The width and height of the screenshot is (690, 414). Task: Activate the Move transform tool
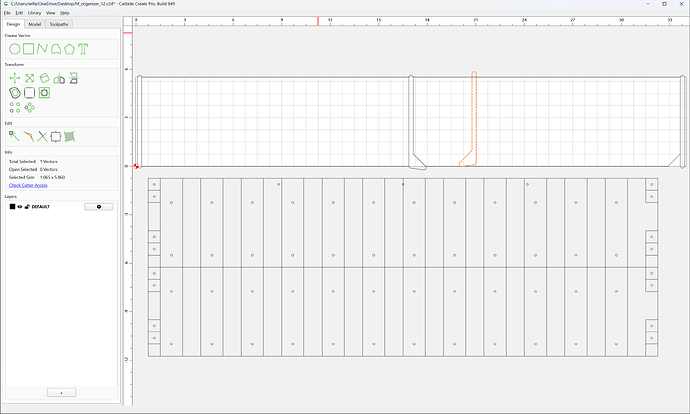[x=15, y=78]
